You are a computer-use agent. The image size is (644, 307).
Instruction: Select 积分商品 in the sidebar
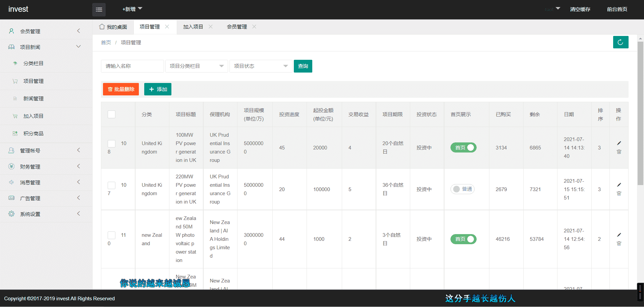coord(34,134)
